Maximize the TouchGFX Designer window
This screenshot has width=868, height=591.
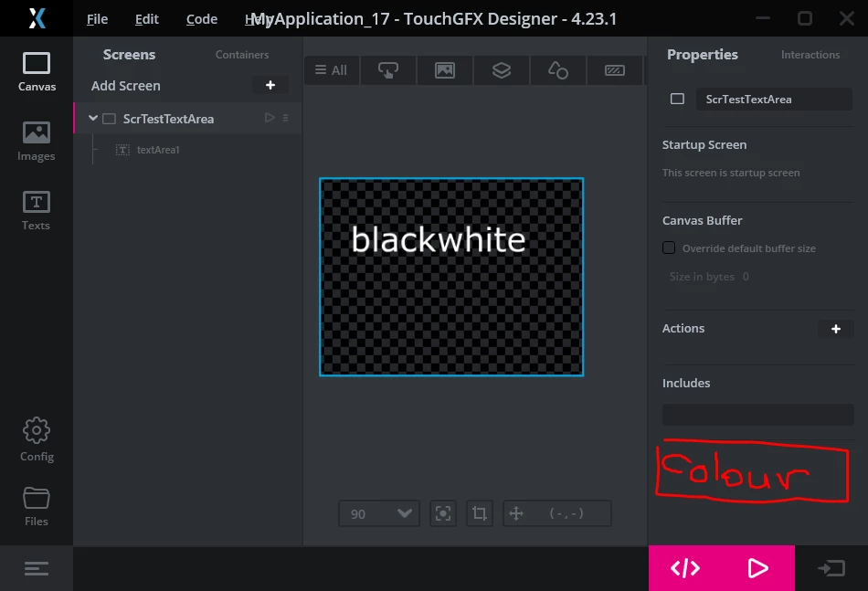[805, 18]
